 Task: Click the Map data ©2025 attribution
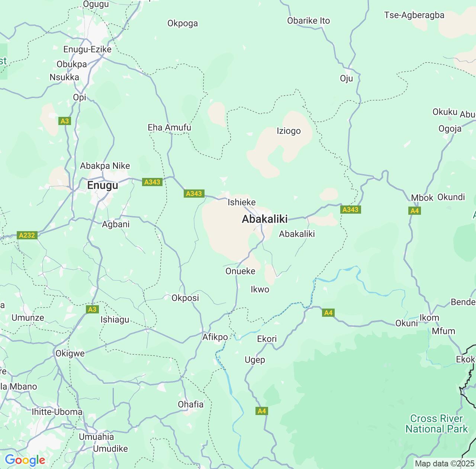coord(444,464)
